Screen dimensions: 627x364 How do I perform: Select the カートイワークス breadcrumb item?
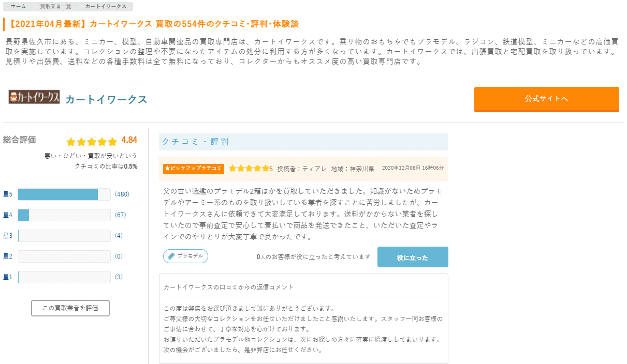tap(106, 7)
